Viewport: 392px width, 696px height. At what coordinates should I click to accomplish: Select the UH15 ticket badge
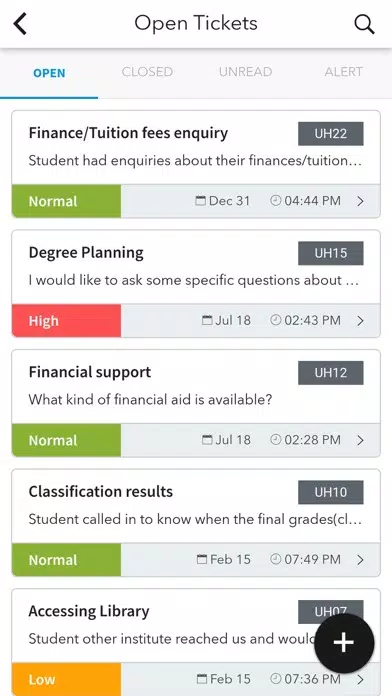click(x=331, y=253)
